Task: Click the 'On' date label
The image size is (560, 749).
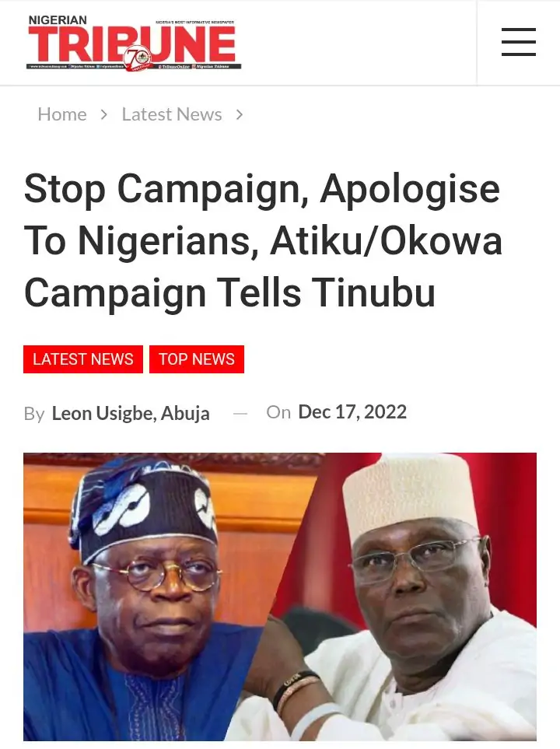Action: pos(278,412)
